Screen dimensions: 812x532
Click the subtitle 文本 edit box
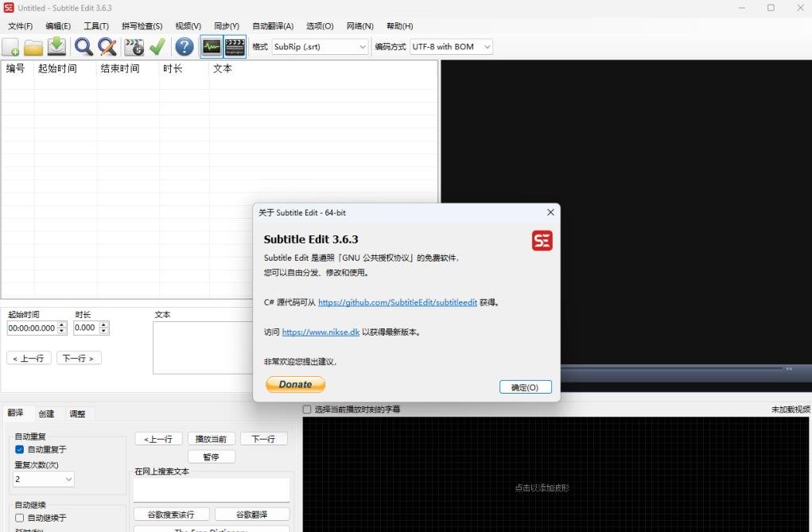coord(203,348)
